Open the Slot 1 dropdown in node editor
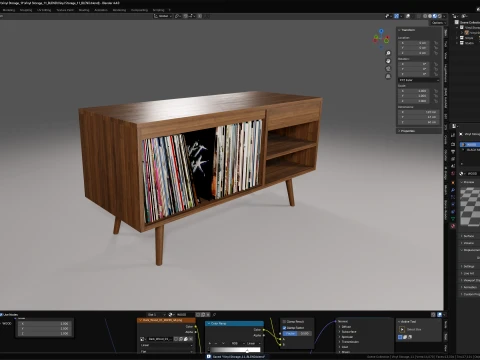Screen dimensions: 480x360 pos(156,315)
